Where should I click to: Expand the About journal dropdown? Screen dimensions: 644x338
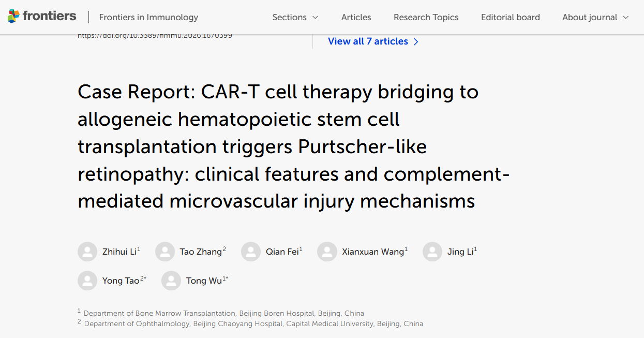[595, 17]
